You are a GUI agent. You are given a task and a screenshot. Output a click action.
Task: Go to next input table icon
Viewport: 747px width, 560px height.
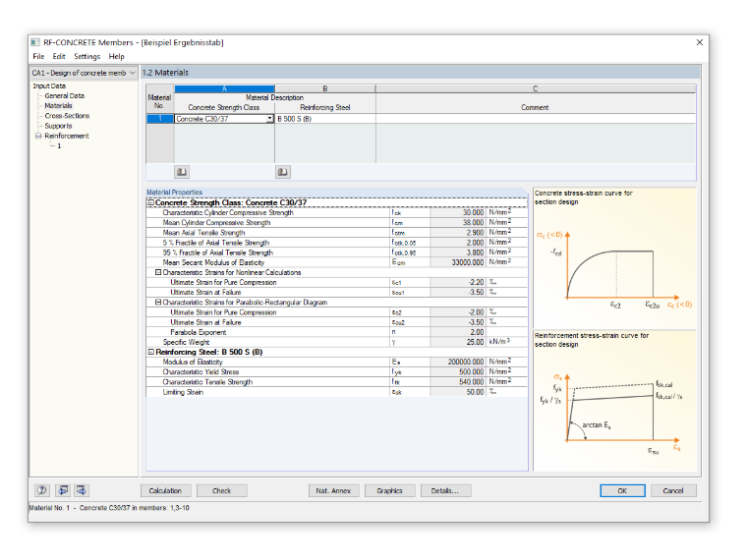[x=82, y=490]
